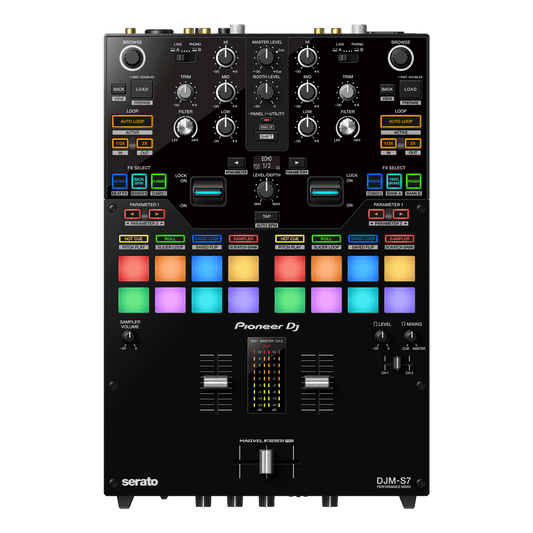Viewport: 533px width, 533px height.
Task: Click the BOOTH LEVEL knob
Action: pos(266,91)
